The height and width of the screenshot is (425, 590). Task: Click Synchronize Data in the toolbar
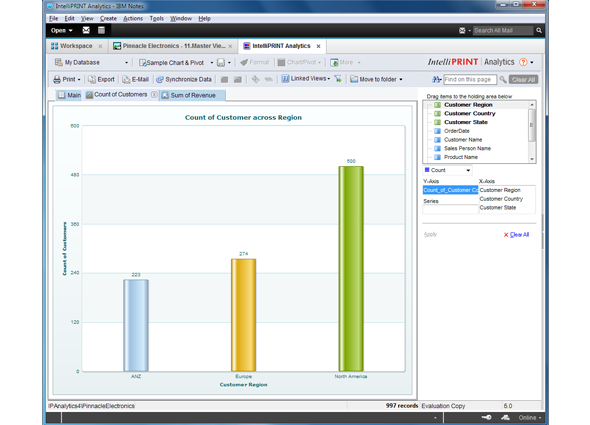[184, 79]
